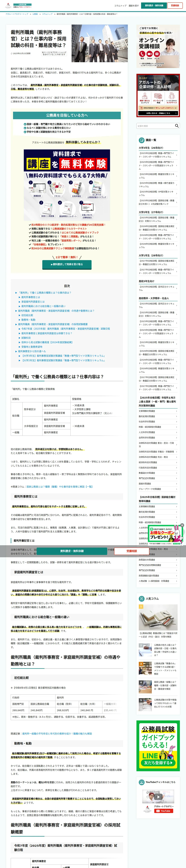Screen dimensions: 186x868
Task: Click 資料請求して特典を受け取る button
Action: pyautogui.click(x=67, y=264)
